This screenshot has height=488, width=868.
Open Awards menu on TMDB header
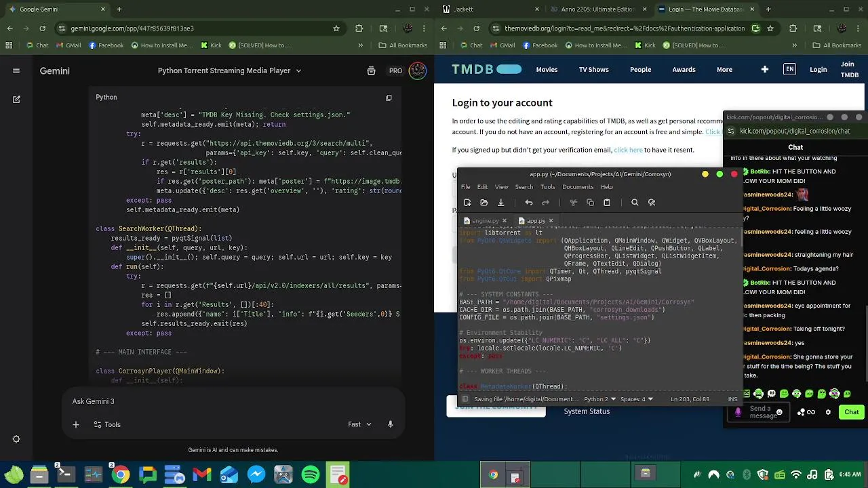tap(684, 69)
